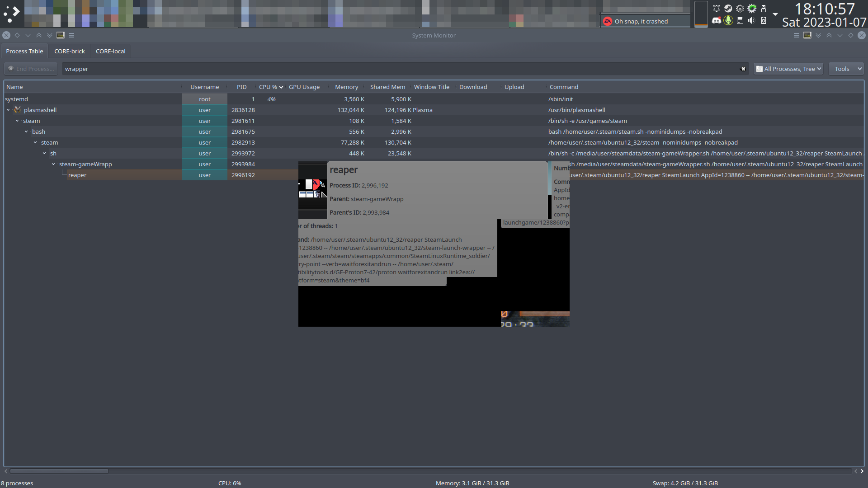Viewport: 868px width, 488px height.
Task: Open the software updates tray icon
Action: coord(752,8)
